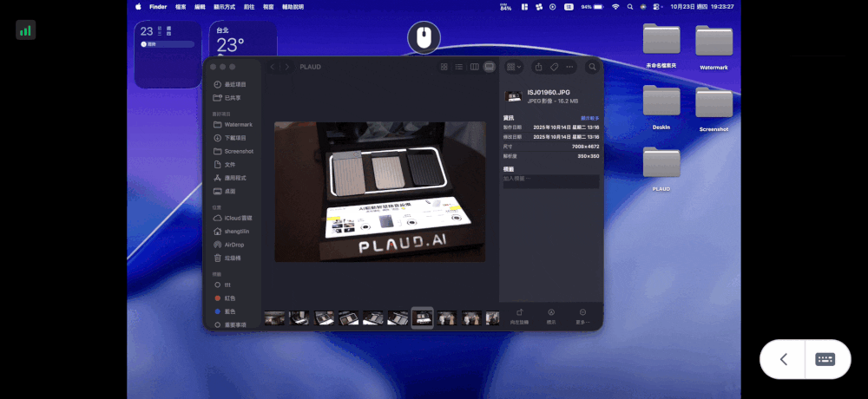
Task: Open the group-by dropdown in toolbar
Action: click(x=514, y=67)
